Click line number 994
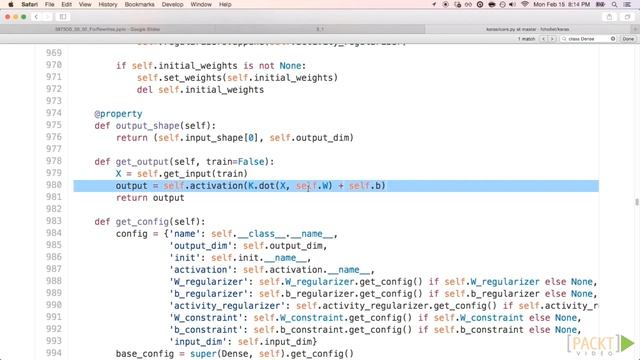 54,353
